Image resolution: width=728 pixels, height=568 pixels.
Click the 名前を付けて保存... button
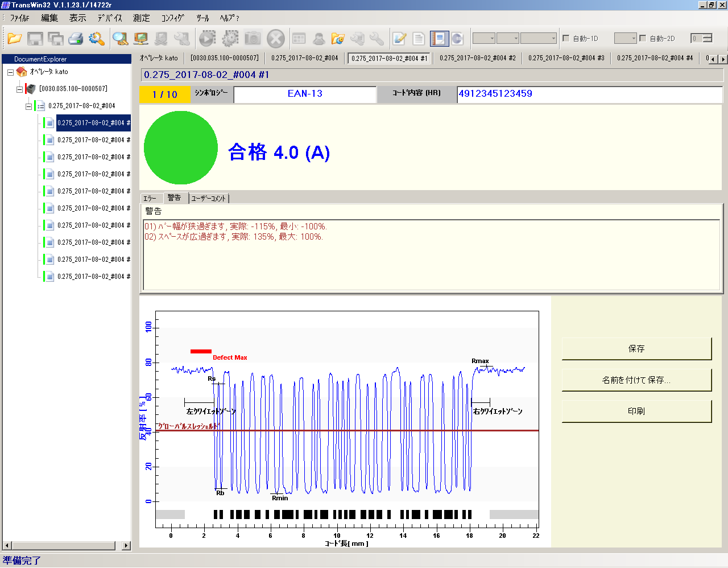click(x=636, y=380)
